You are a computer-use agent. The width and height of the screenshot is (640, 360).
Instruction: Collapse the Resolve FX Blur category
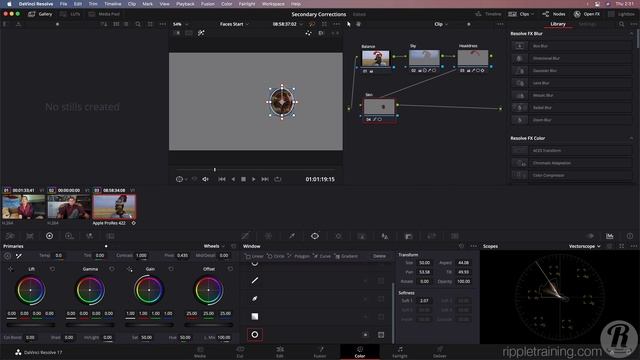631,33
